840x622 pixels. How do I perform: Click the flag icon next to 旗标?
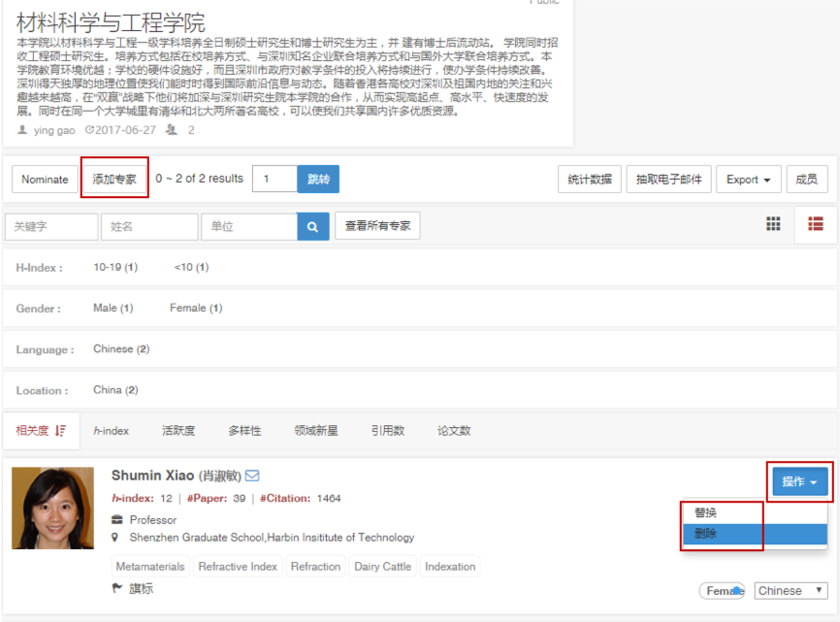117,588
